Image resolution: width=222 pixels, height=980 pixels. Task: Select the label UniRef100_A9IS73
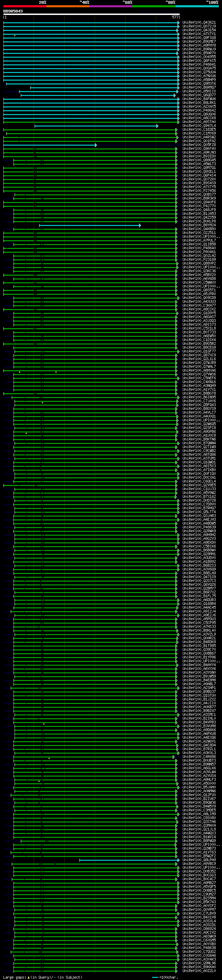coord(199,324)
